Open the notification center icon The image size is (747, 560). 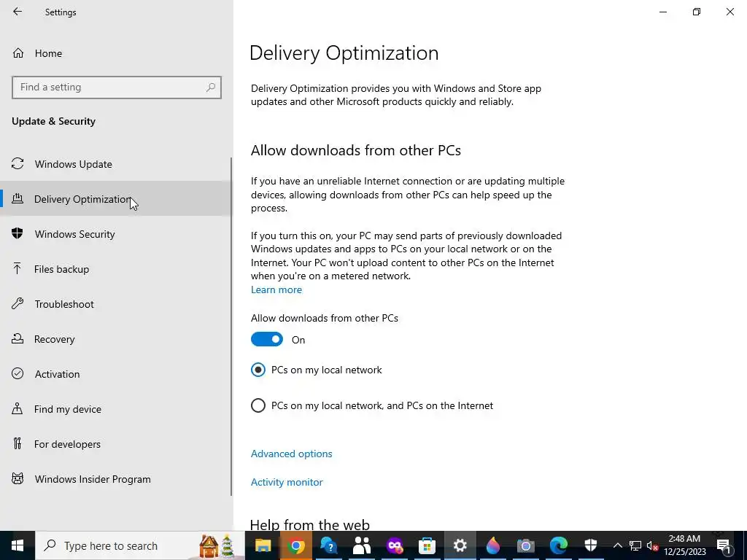(x=724, y=545)
